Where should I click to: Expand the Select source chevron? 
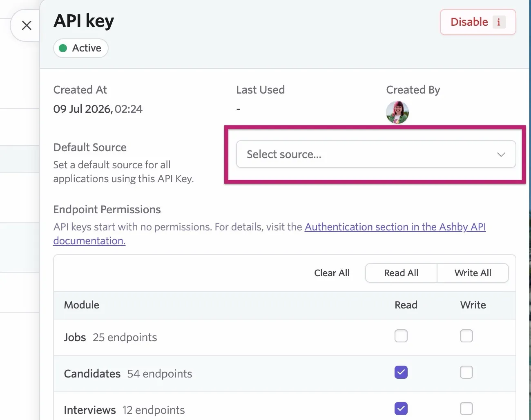(501, 154)
